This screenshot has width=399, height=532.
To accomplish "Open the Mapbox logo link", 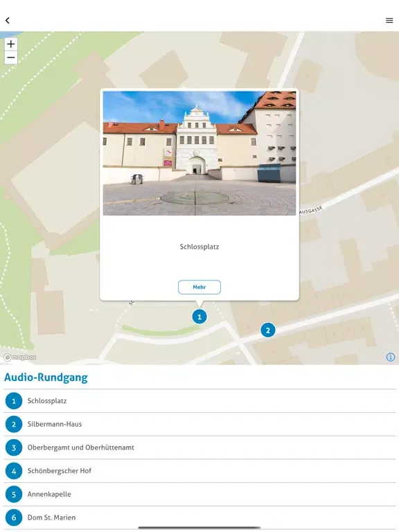I will [x=19, y=357].
